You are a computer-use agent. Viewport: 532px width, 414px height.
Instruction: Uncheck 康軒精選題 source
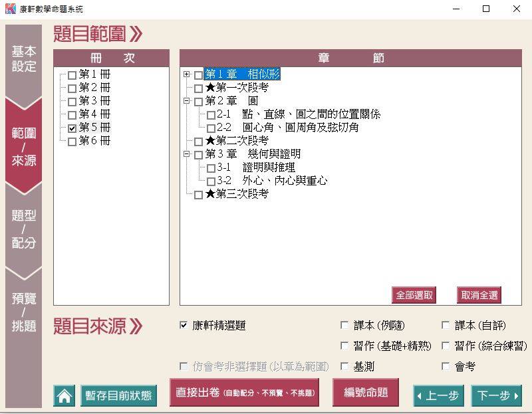click(184, 325)
